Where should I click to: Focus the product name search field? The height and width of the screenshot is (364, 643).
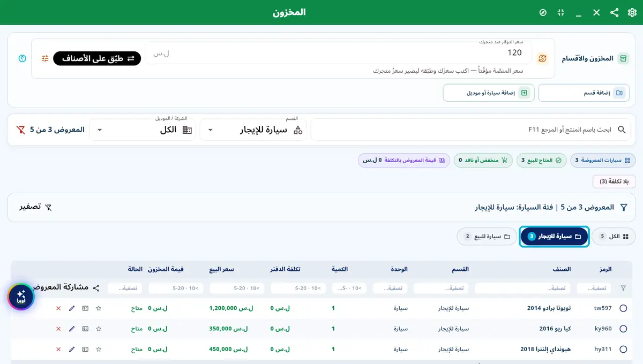click(x=470, y=130)
